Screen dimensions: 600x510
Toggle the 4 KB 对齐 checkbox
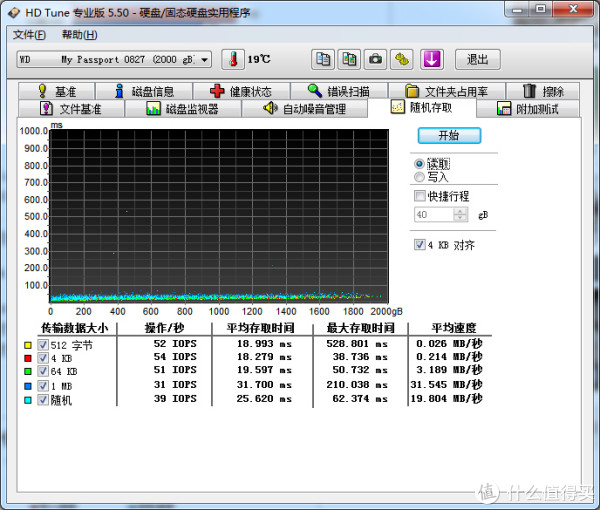coord(419,244)
